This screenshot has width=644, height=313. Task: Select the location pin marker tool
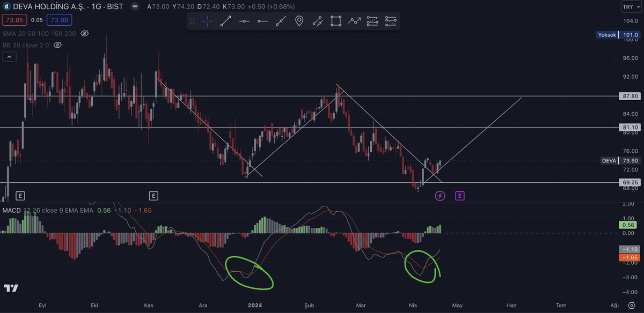coord(299,21)
